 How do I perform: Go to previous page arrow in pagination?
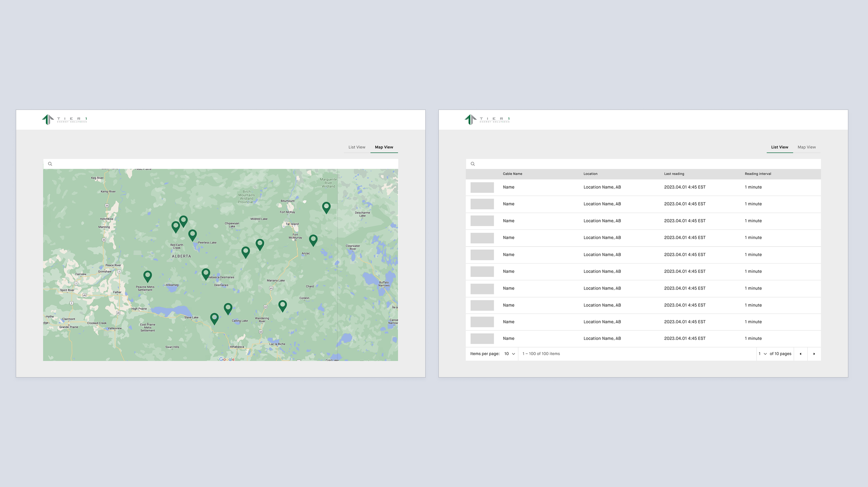[x=800, y=354]
